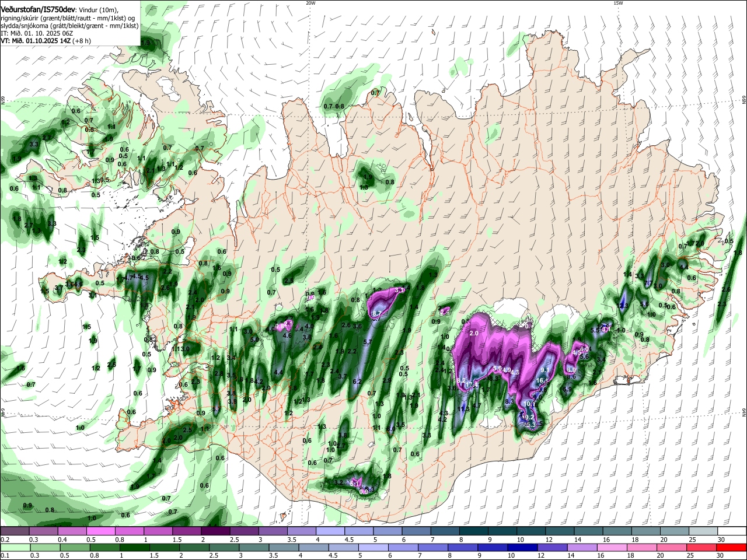Click the "15W" longitude label
This screenshot has width=747, height=560.
pos(618,3)
